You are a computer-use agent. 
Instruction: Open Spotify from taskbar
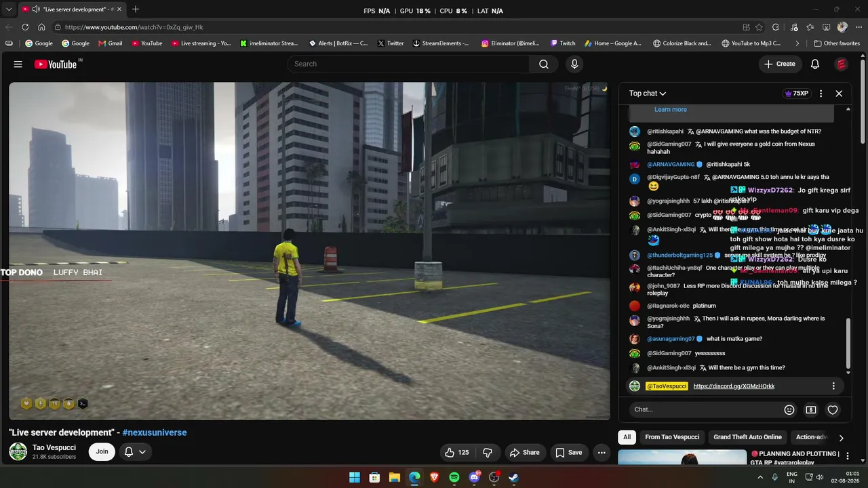(x=454, y=477)
